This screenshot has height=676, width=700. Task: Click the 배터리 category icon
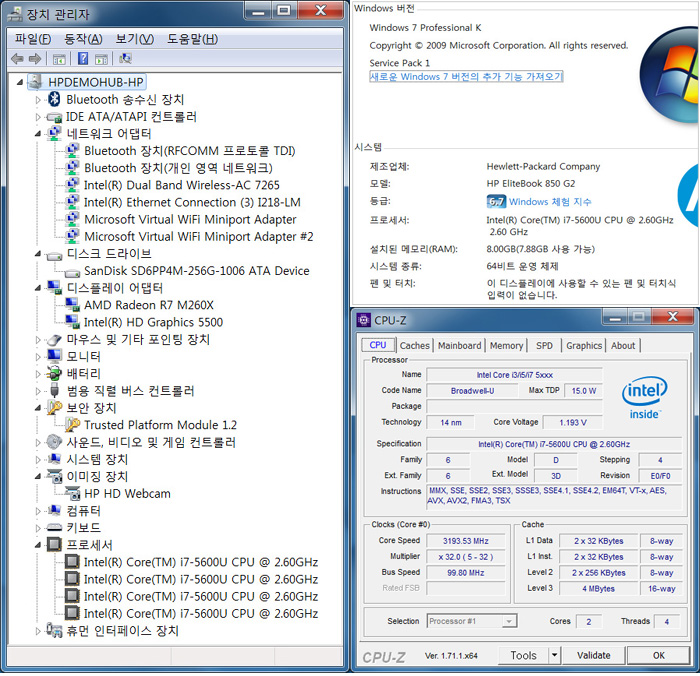click(54, 373)
